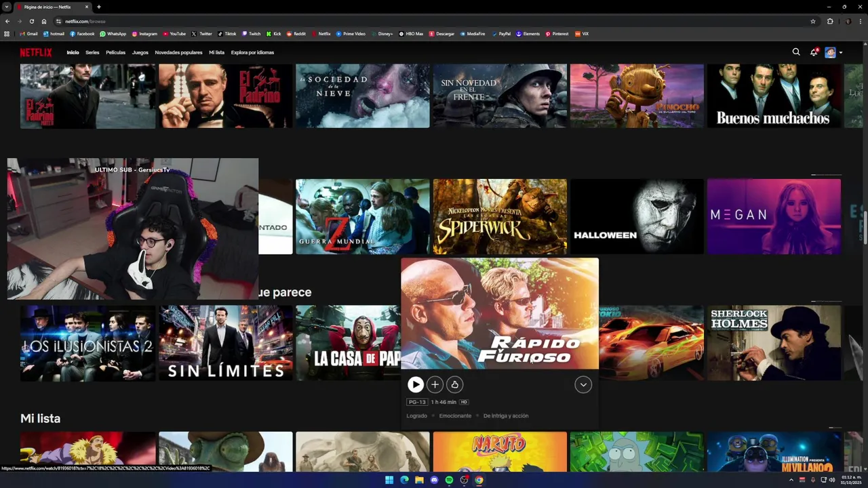Open Kick bookmark
The width and height of the screenshot is (868, 488).
point(273,33)
